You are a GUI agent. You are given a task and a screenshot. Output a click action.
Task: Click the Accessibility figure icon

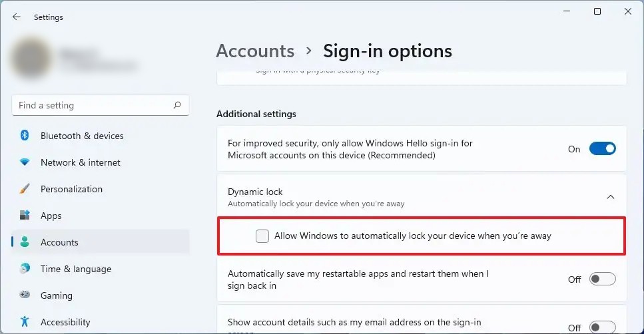click(25, 321)
